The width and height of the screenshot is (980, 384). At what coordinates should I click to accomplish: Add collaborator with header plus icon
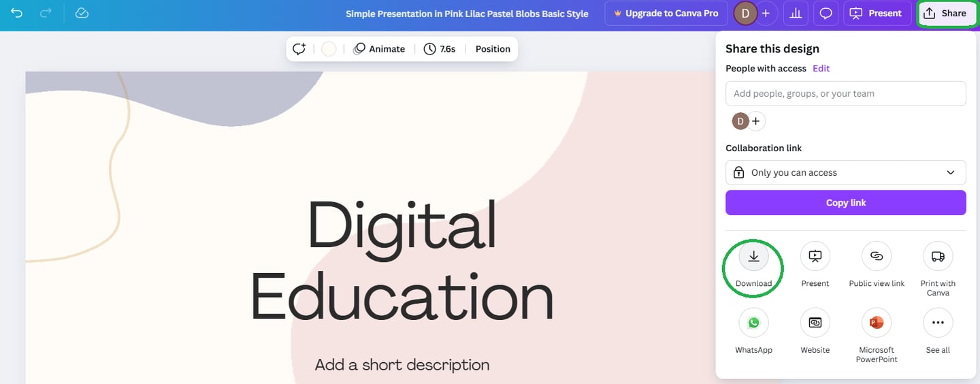coord(766,13)
